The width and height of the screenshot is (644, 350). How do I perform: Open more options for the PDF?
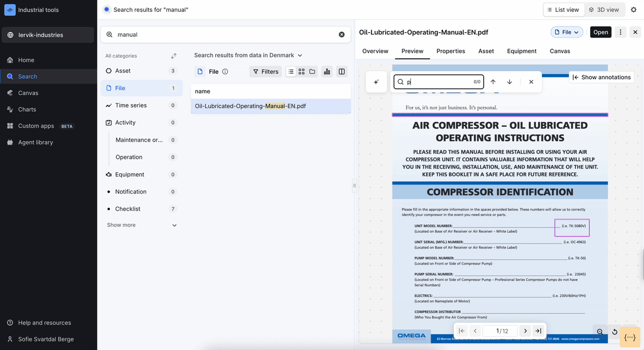click(621, 32)
